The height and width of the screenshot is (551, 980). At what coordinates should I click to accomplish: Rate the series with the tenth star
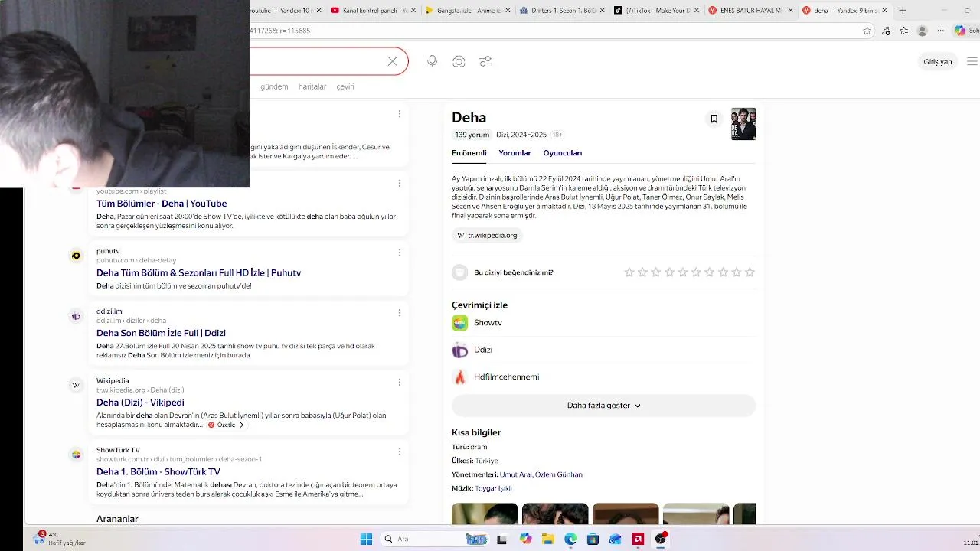pos(750,272)
